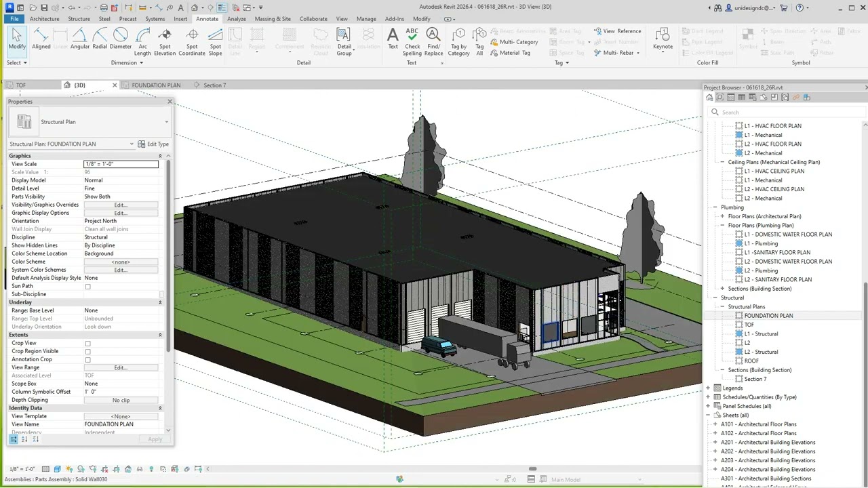Click the Material Tag tool
Viewport: 868px width, 488px height.
point(510,53)
